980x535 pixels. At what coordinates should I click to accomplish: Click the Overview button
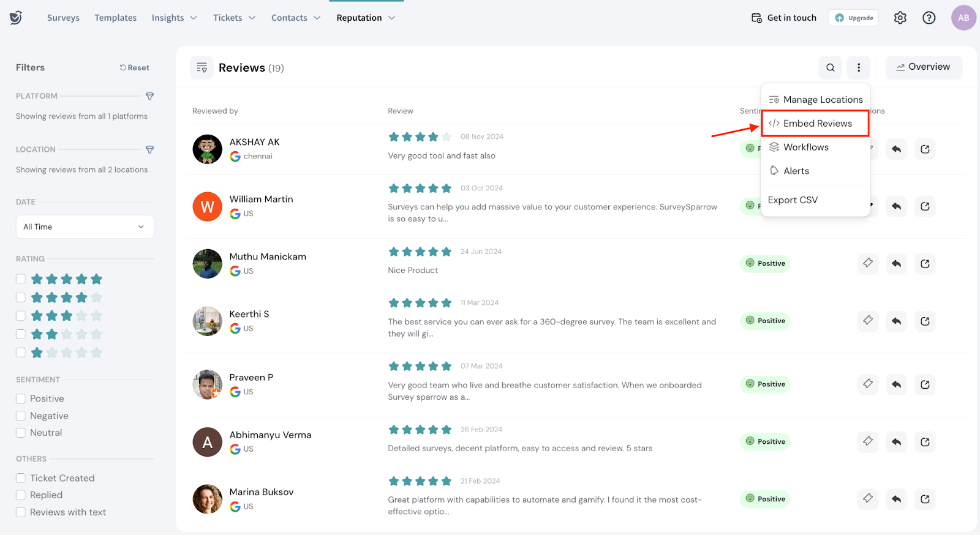point(923,67)
